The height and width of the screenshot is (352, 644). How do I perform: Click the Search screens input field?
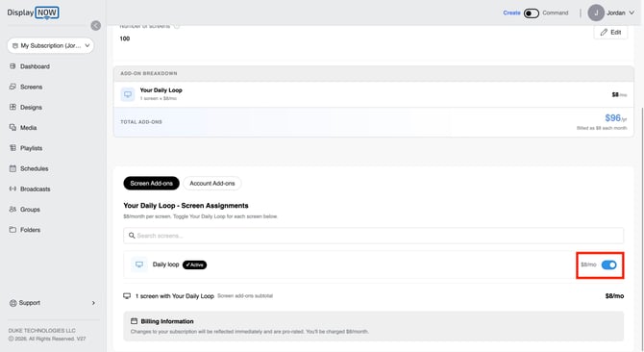pos(373,236)
